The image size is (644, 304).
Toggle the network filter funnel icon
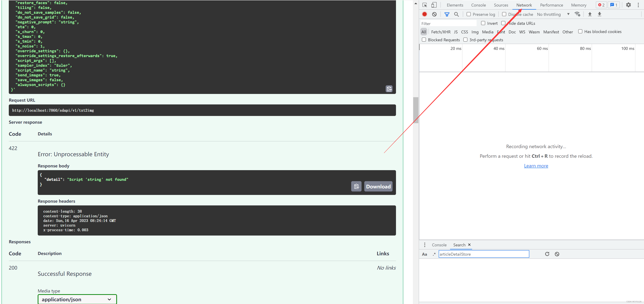pyautogui.click(x=447, y=14)
